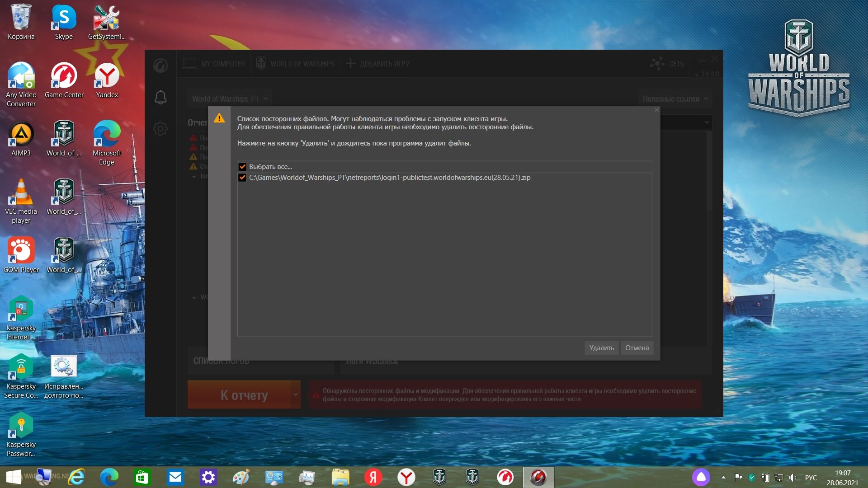Screen dimensions: 868x488
Task: Open Skype desktop shortcut
Action: pos(64,22)
